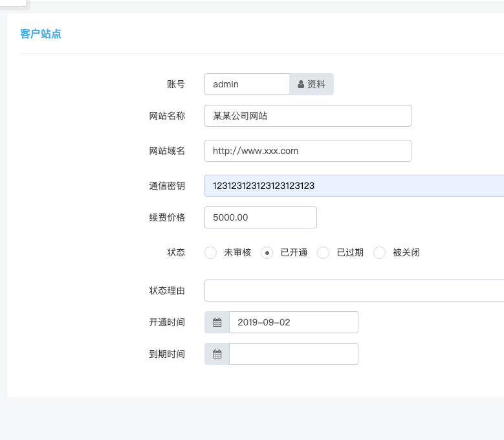Edit the 开通时间 date 2019-09-02

coord(294,322)
